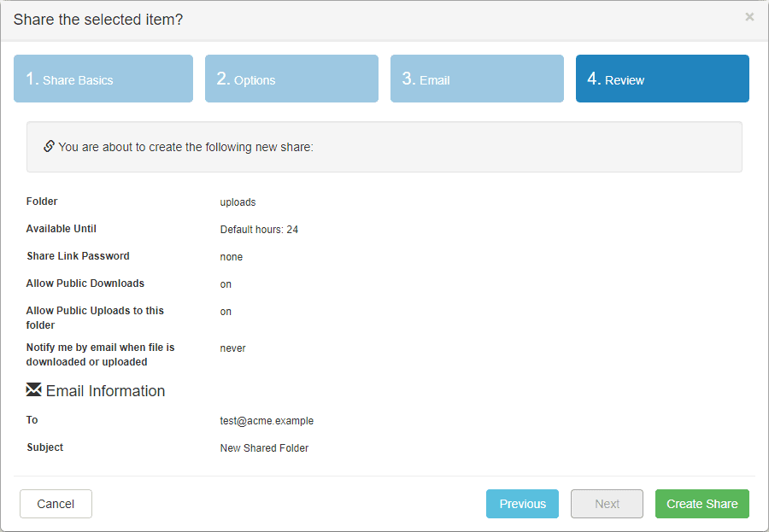Click the 'Allow Public Downloads' label
The image size is (769, 532).
click(x=85, y=284)
